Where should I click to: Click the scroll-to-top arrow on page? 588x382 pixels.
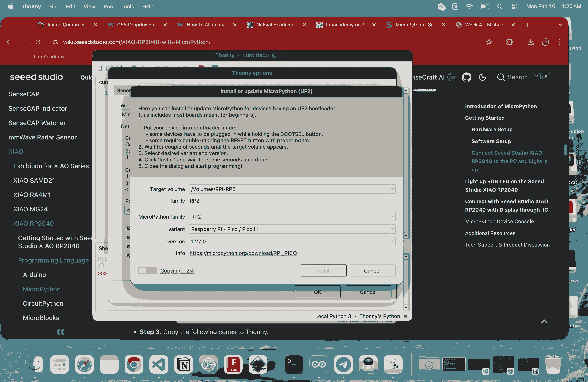pos(544,321)
